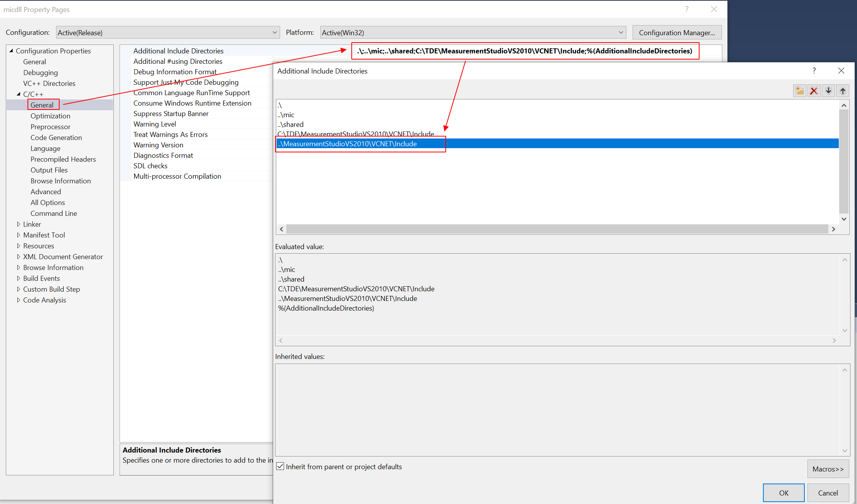
Task: Open Configuration Manager
Action: pyautogui.click(x=676, y=32)
